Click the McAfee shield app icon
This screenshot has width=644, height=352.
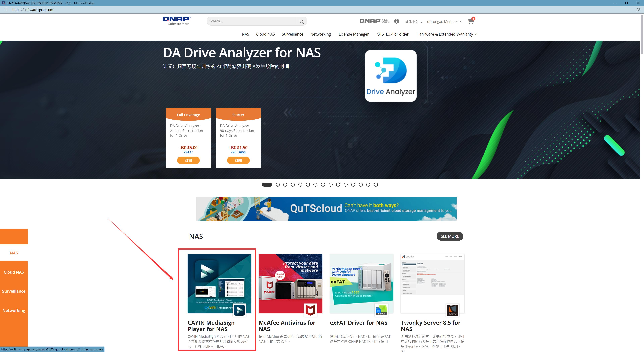310,310
